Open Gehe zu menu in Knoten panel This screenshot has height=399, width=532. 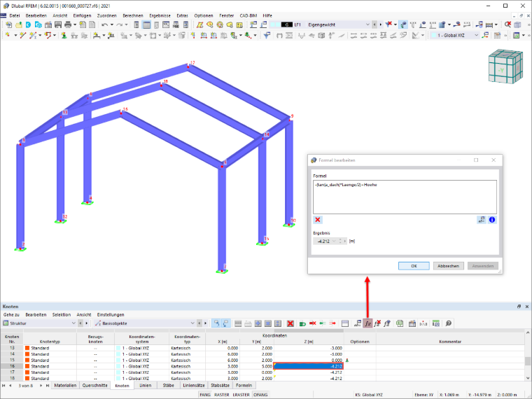(11, 315)
